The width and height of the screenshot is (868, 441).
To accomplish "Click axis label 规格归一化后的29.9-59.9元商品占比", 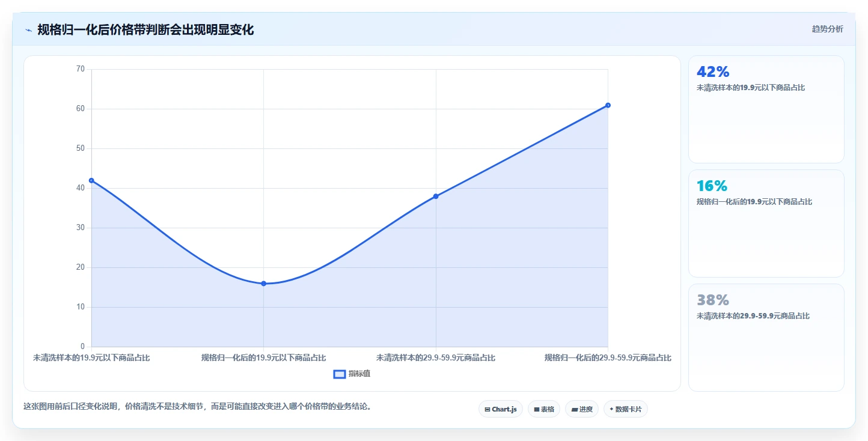I will [x=608, y=357].
